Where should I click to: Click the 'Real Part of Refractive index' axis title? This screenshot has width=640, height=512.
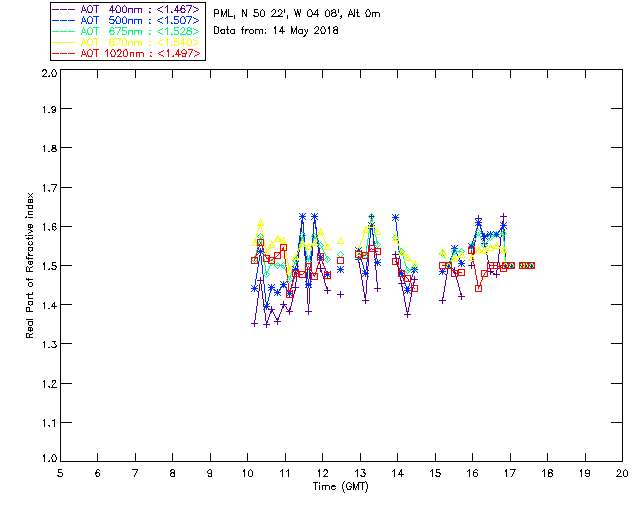[x=29, y=265]
